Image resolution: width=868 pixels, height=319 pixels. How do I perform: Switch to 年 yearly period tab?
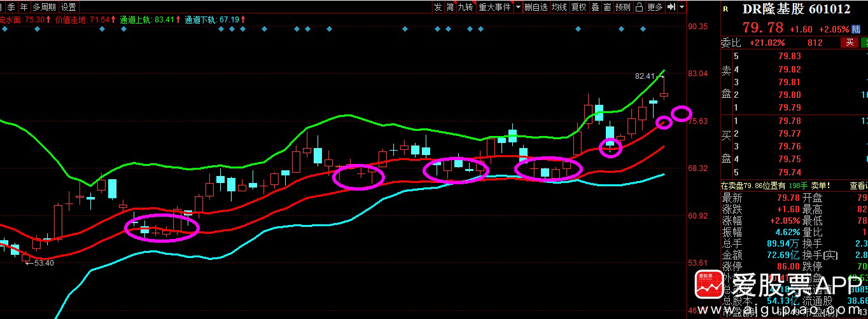tap(24, 8)
